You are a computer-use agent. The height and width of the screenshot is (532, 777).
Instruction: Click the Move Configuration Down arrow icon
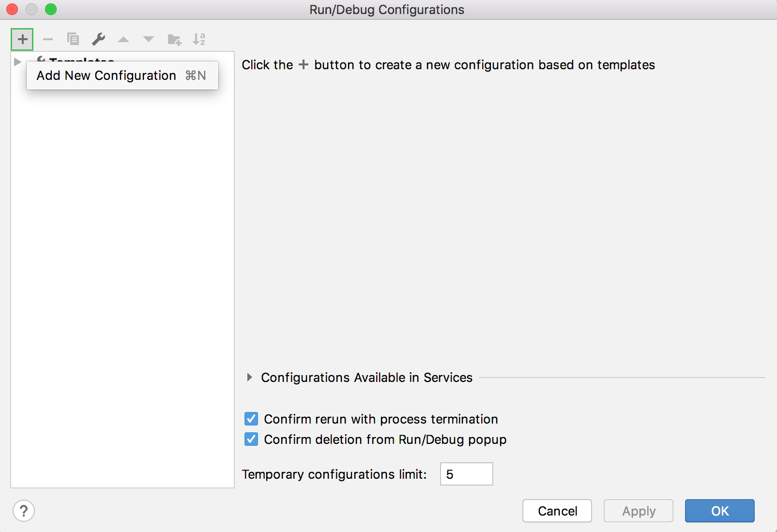[148, 39]
